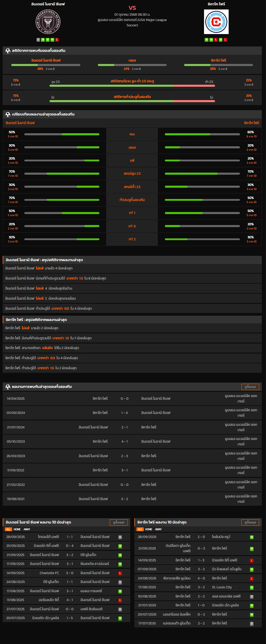The image size is (266, 644).
Task: Switch to HOME tab in Inter Miami last 10 matches
Action: pyautogui.click(x=17, y=529)
